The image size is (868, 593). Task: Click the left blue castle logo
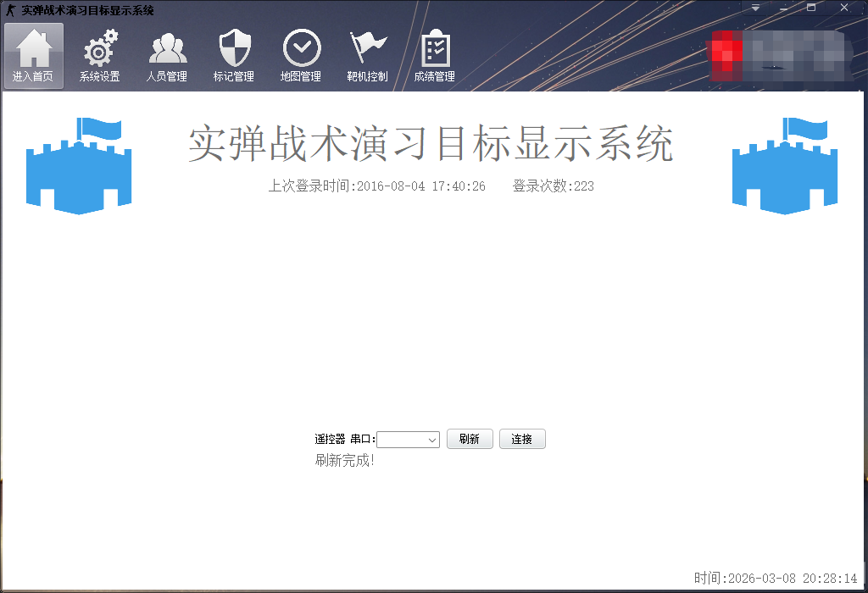tap(79, 166)
